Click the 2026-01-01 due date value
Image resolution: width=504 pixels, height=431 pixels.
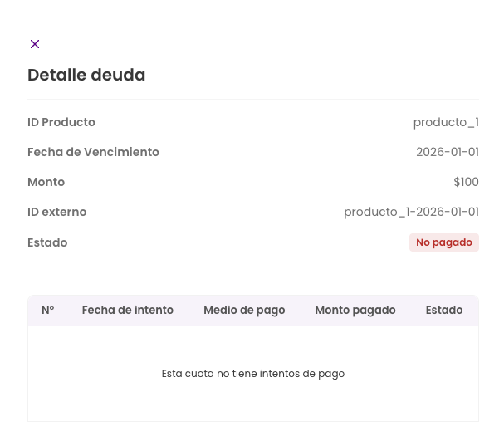click(447, 152)
